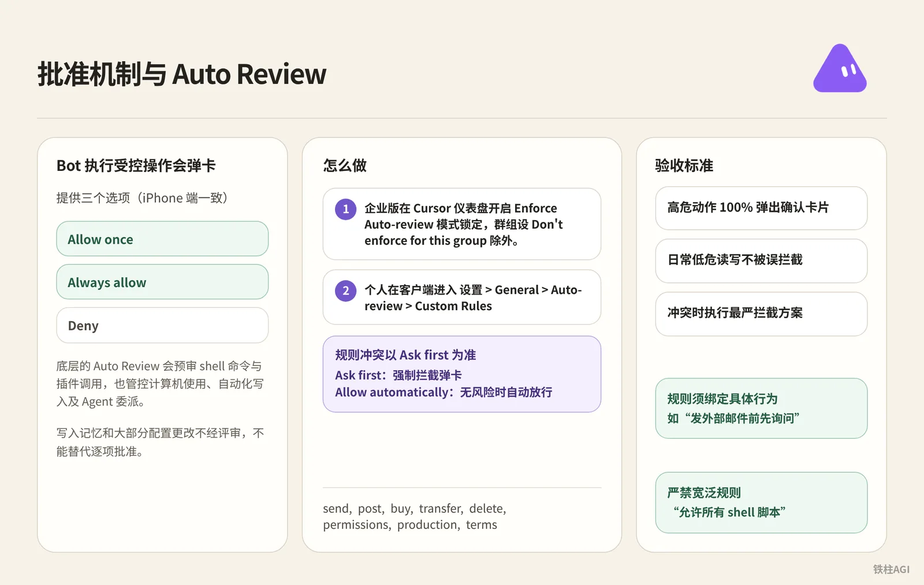The width and height of the screenshot is (924, 585).
Task: Click the step 1 card about Enforce Auto-review
Action: pos(462,224)
